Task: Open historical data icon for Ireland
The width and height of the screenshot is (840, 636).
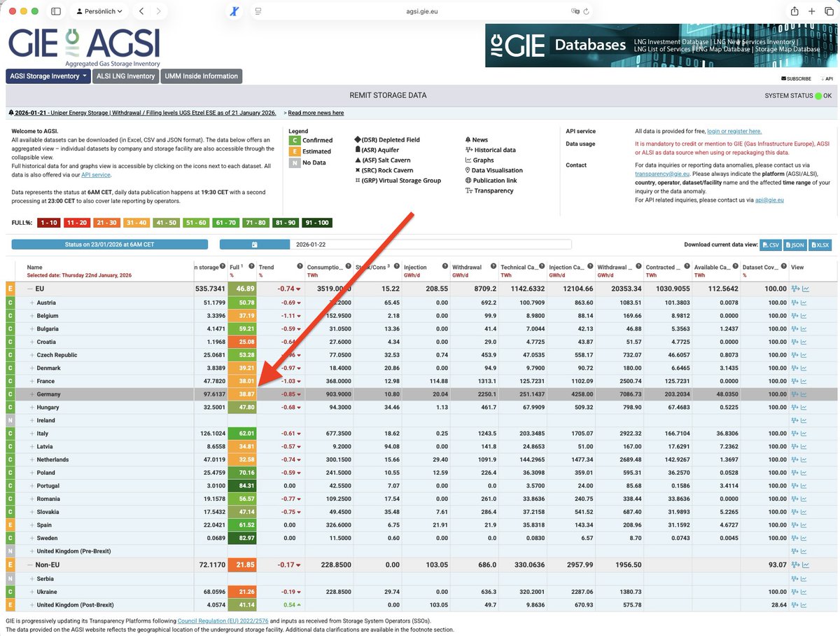Action: (795, 420)
